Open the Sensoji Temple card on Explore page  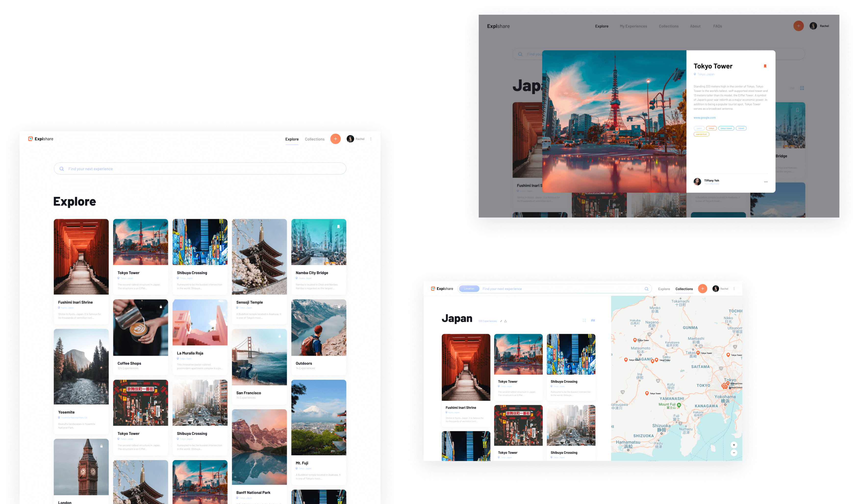(259, 271)
